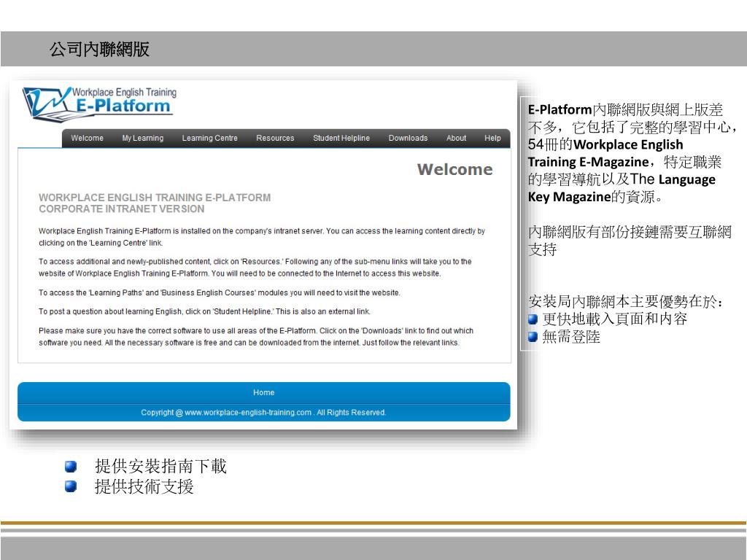Click heading 'WORKPLACE ENGLISH TRAINING E-PLATFORM'

(x=155, y=197)
